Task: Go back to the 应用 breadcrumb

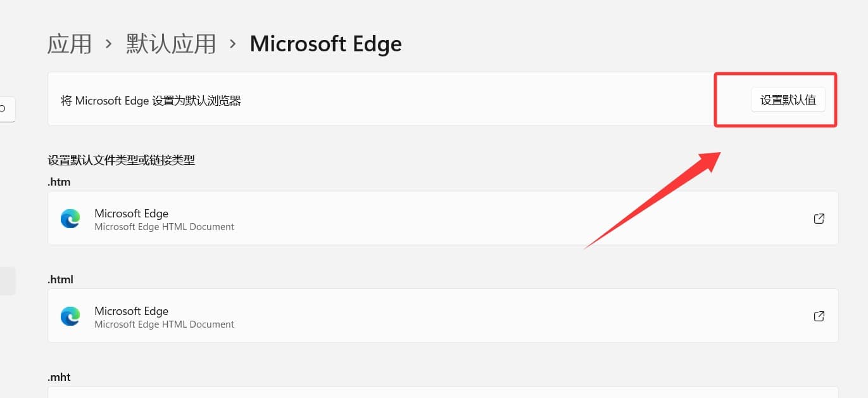Action: [x=70, y=44]
